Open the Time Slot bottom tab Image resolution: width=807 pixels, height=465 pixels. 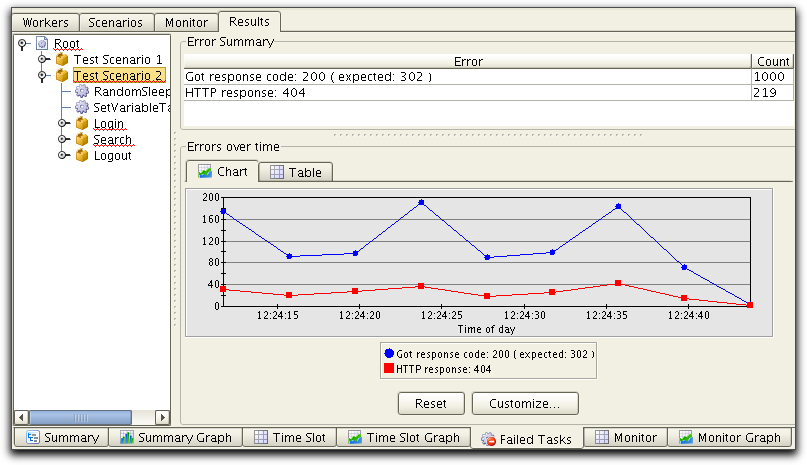click(x=289, y=438)
